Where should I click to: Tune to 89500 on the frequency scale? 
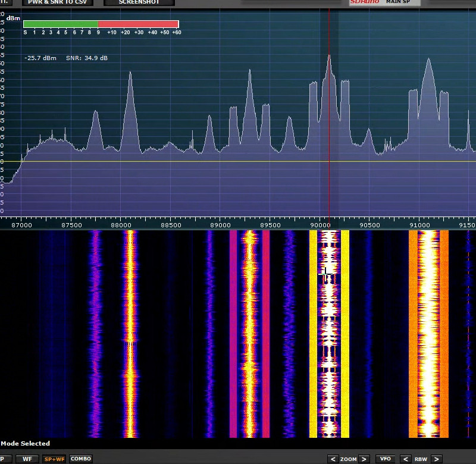[x=270, y=225]
